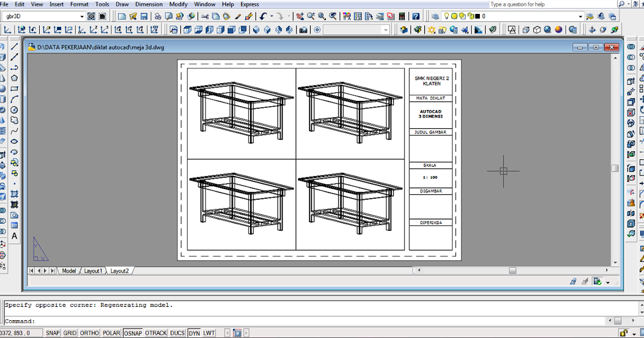
Task: Open the Layer Properties Manager icon
Action: click(435, 17)
